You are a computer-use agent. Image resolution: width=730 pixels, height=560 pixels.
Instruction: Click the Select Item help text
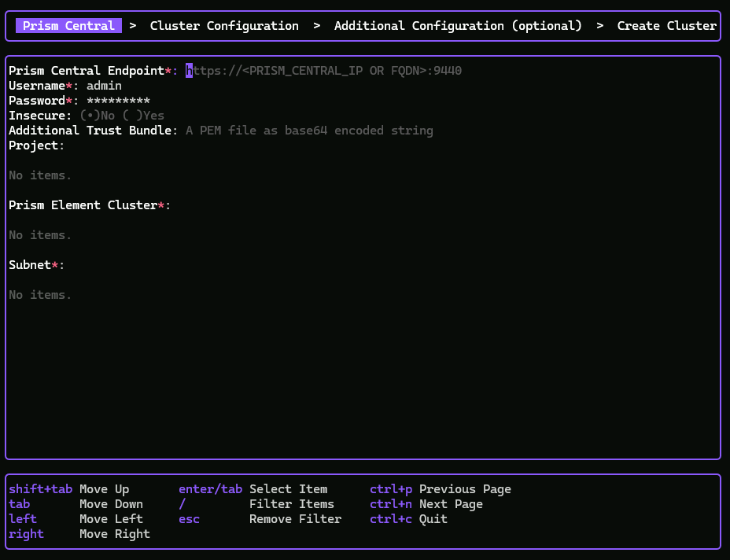click(288, 489)
